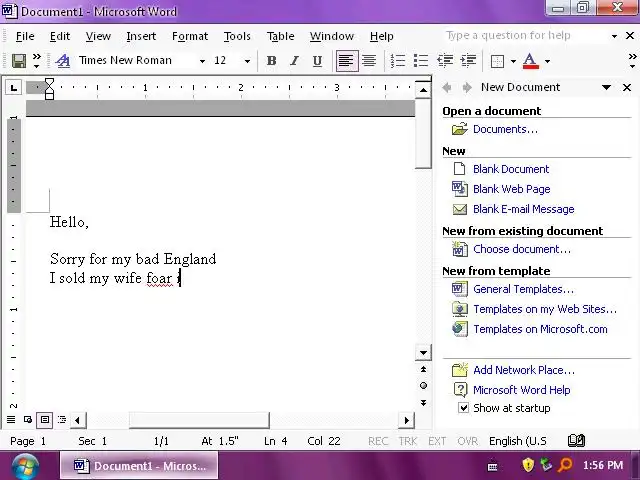
Task: Select the Align Left button
Action: [347, 61]
